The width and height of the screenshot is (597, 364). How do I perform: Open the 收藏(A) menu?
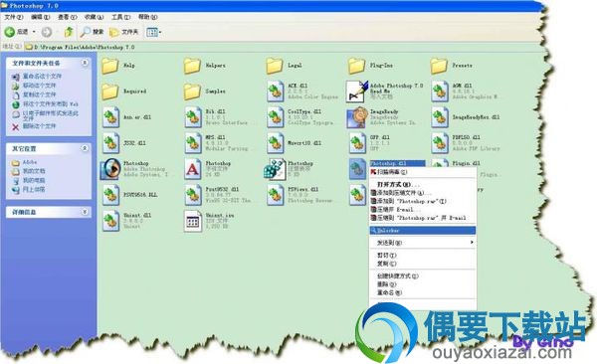[95, 17]
